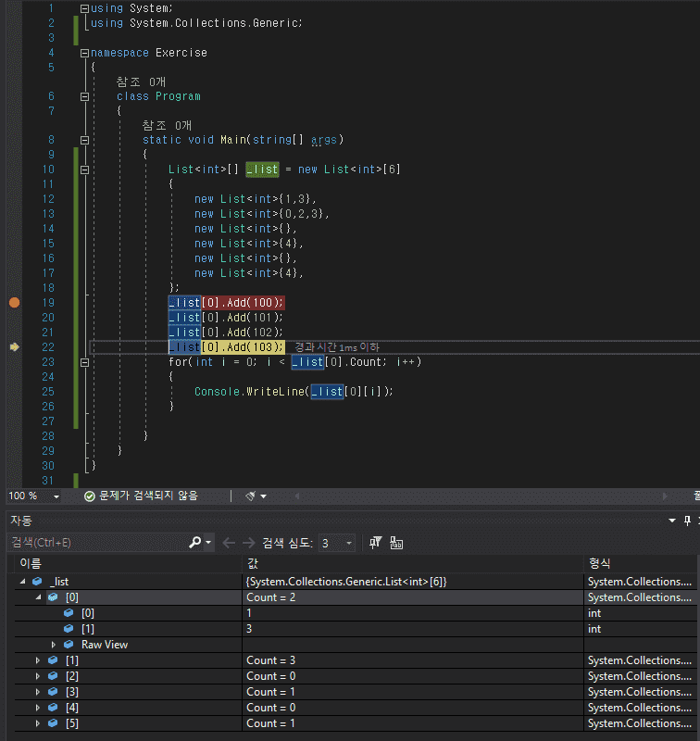The width and height of the screenshot is (700, 741).
Task: Open the search depth dropdown showing 3
Action: 348,543
